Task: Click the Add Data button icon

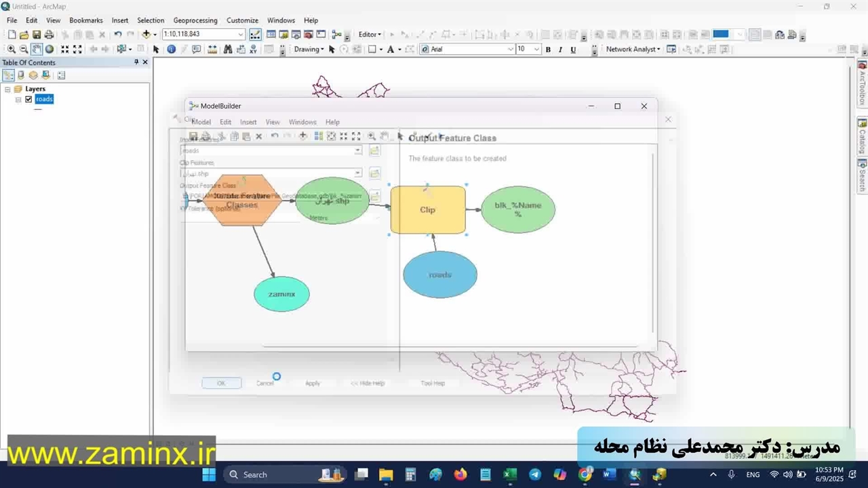Action: (x=146, y=35)
